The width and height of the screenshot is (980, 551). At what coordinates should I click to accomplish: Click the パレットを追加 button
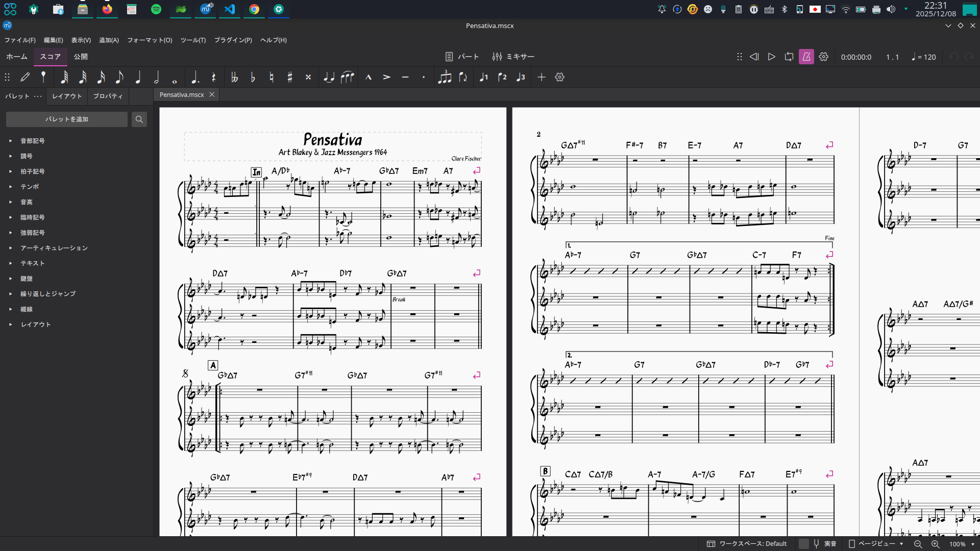pyautogui.click(x=67, y=119)
